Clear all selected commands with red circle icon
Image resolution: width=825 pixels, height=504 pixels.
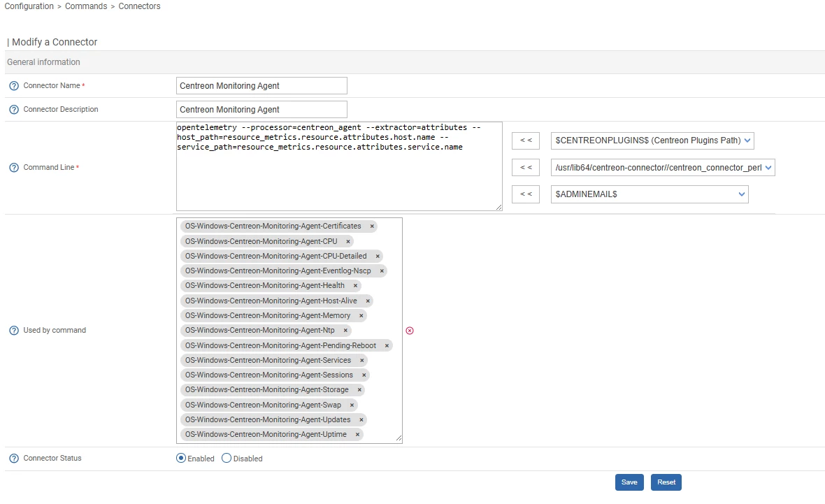(x=410, y=331)
